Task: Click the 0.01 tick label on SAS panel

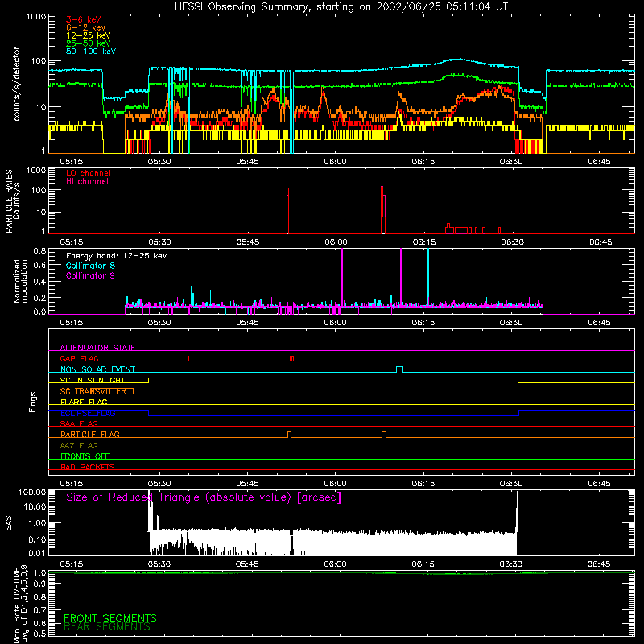Action: (x=37, y=553)
